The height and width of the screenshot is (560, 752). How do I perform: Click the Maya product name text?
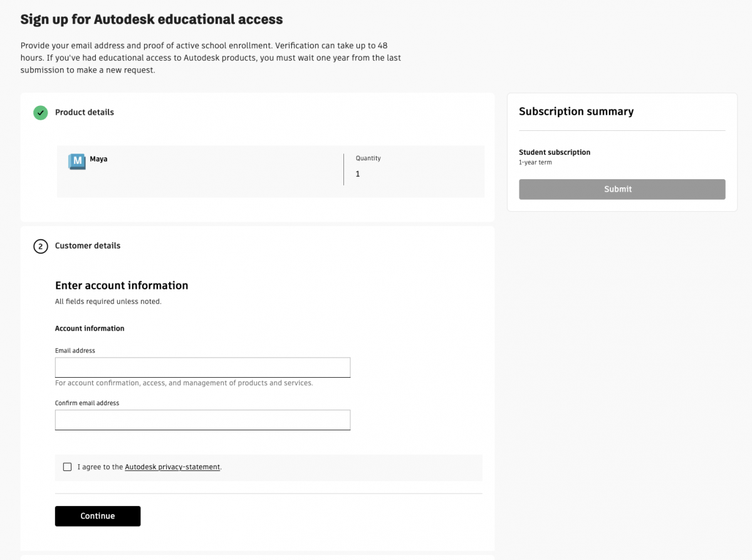pyautogui.click(x=98, y=159)
